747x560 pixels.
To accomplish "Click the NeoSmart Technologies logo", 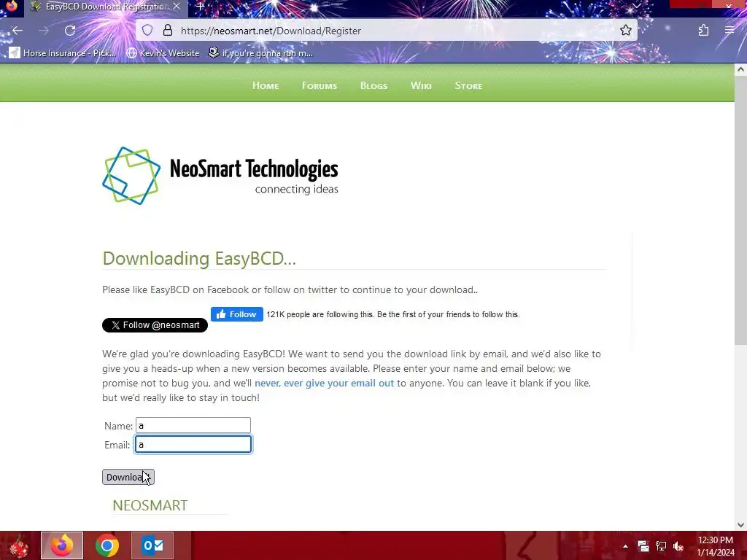I will pyautogui.click(x=220, y=176).
